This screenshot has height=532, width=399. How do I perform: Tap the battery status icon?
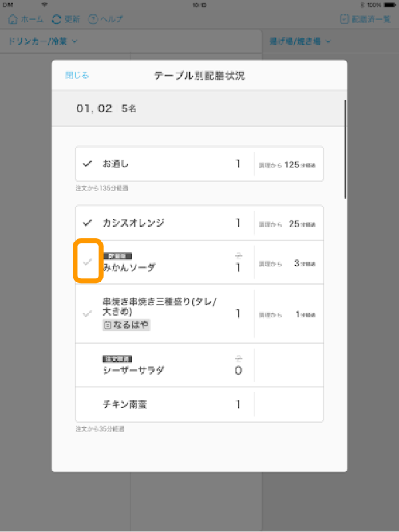point(389,5)
